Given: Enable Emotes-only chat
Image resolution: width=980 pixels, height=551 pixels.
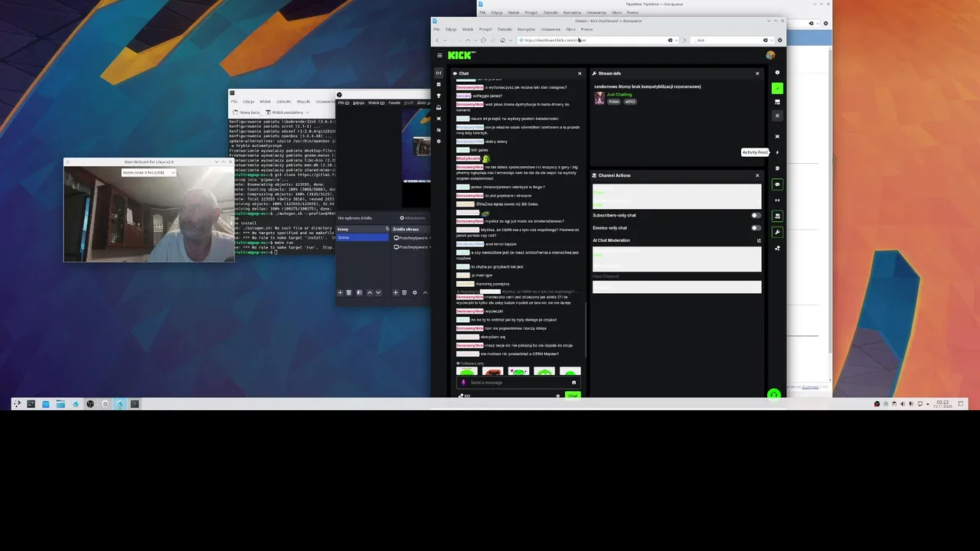Looking at the screenshot, I should [756, 227].
